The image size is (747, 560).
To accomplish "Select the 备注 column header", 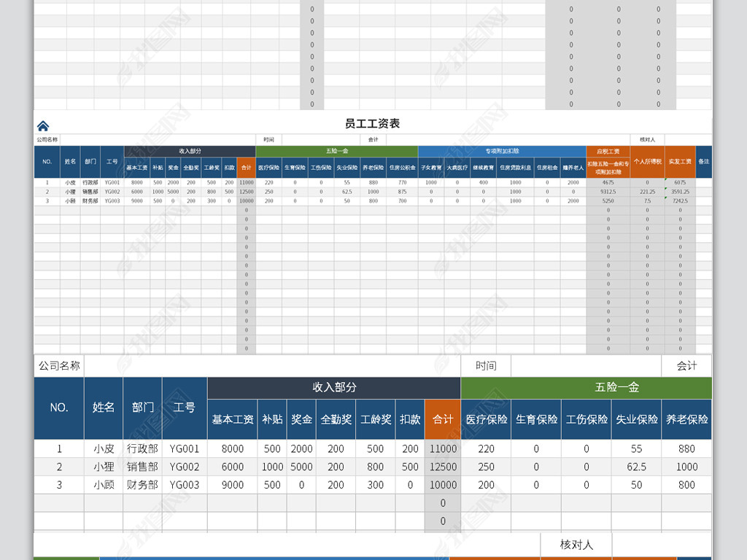I will click(703, 162).
